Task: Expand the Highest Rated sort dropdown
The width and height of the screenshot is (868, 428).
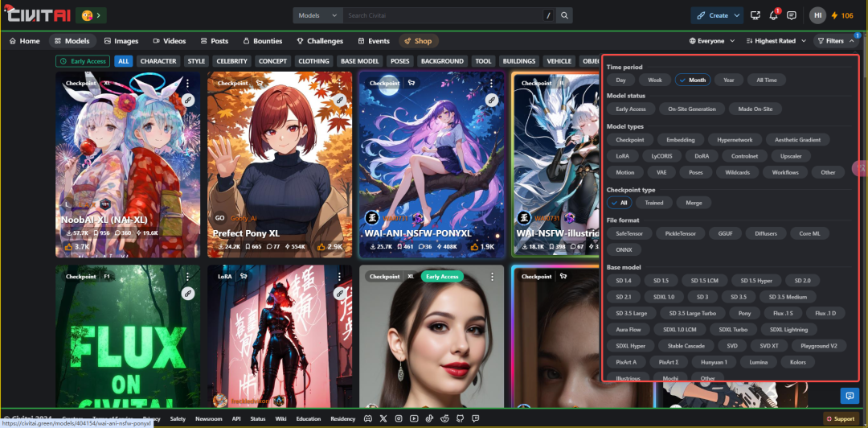Action: 775,41
